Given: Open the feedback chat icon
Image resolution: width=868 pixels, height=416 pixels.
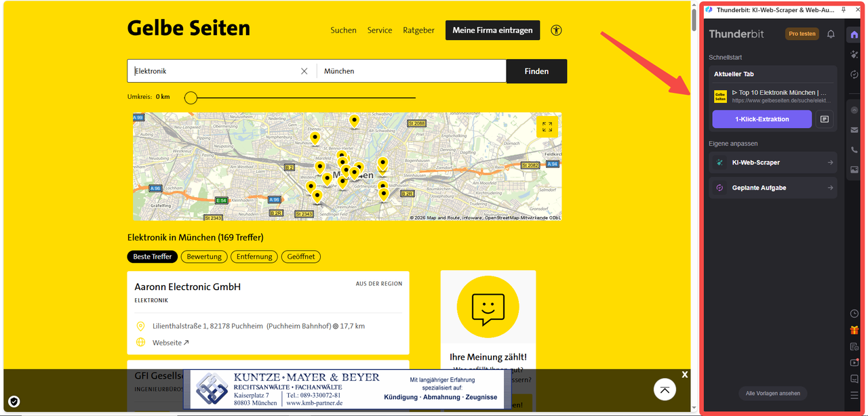Looking at the screenshot, I should coord(854,379).
